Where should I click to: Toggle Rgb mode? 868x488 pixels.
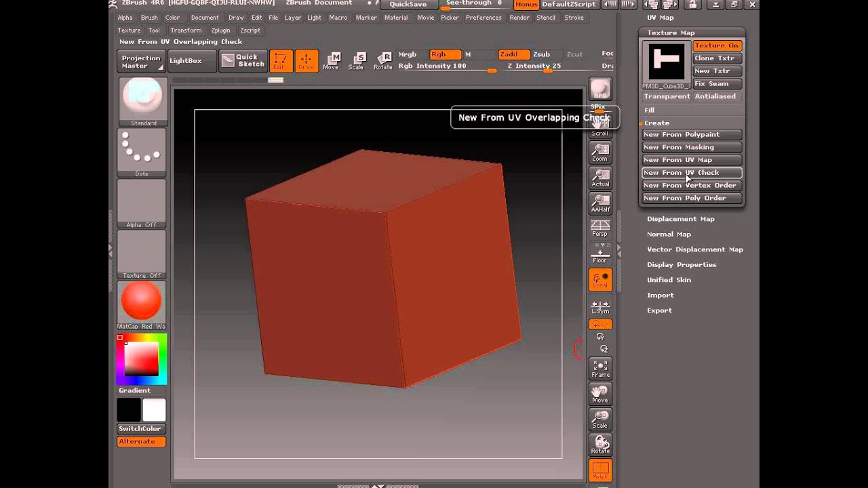(x=444, y=54)
